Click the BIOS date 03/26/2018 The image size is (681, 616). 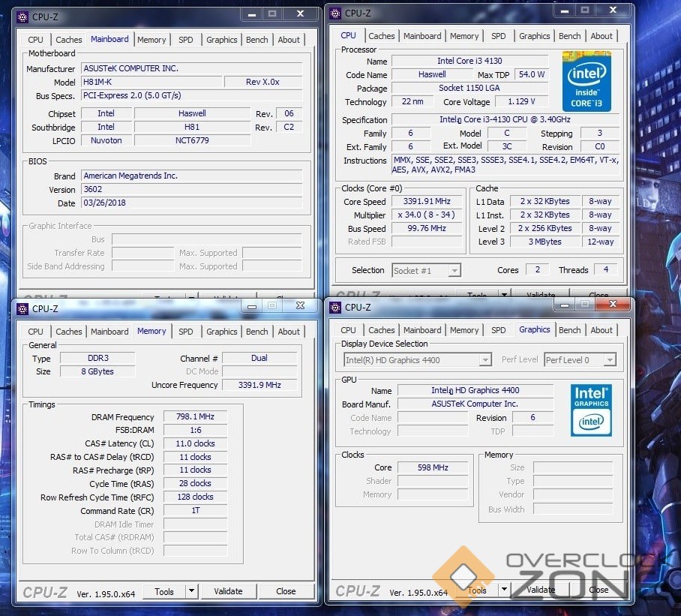(x=191, y=203)
